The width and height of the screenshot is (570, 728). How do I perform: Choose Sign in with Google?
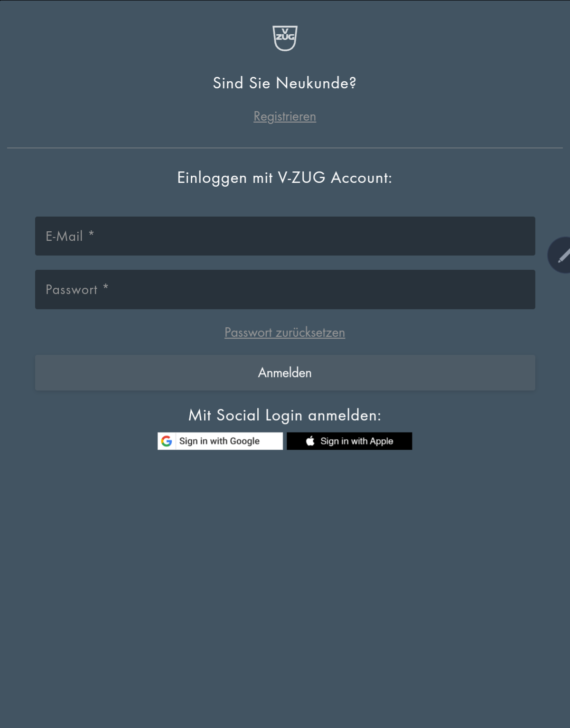(x=220, y=441)
